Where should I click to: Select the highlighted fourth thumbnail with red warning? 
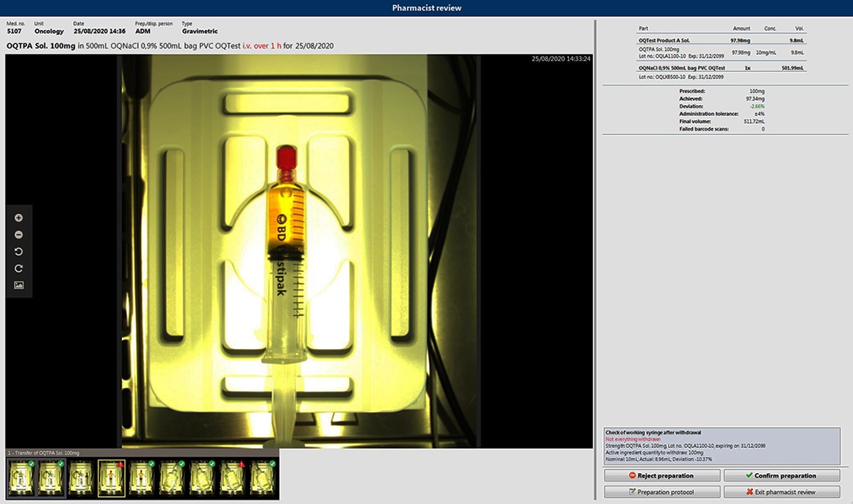[112, 478]
